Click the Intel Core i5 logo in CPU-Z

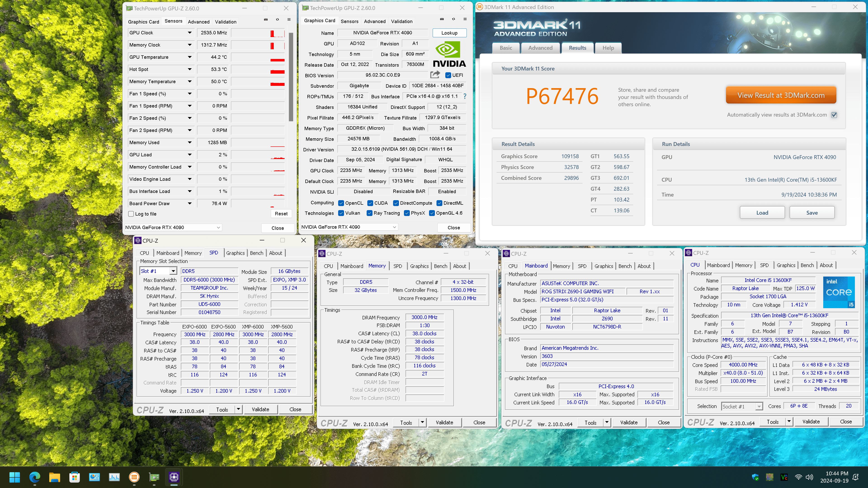click(839, 292)
